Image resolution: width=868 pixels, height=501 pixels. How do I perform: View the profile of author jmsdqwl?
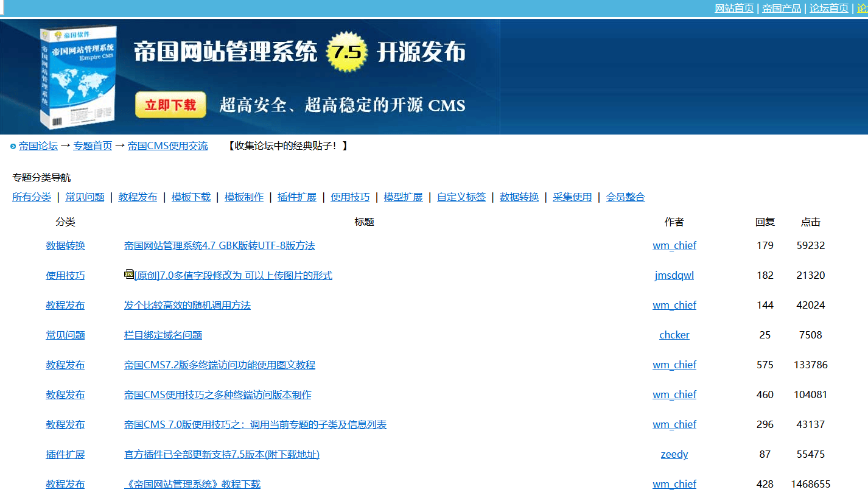pyautogui.click(x=674, y=276)
